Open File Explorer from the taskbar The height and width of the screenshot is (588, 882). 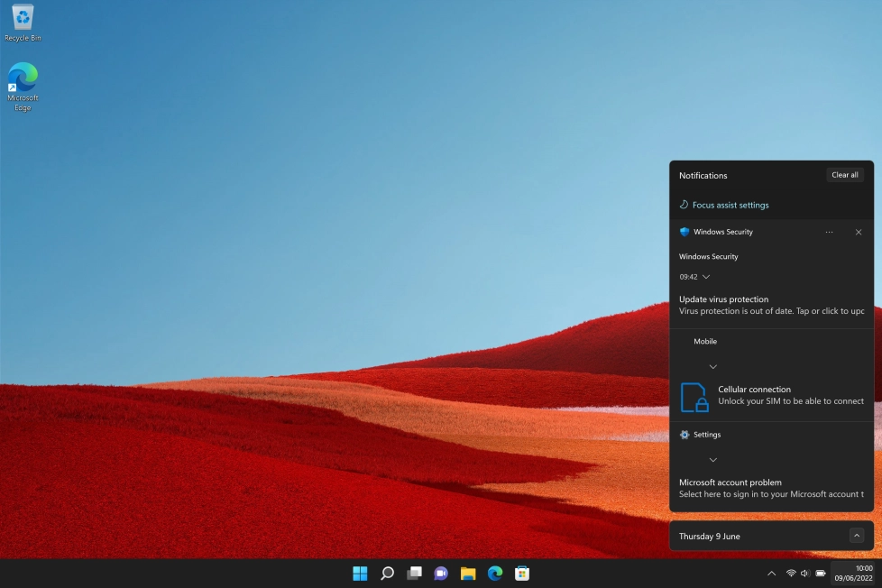click(x=467, y=573)
